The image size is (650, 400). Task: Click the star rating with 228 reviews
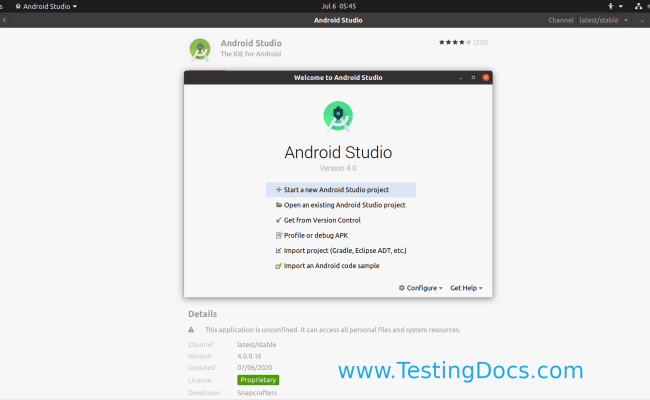point(463,42)
